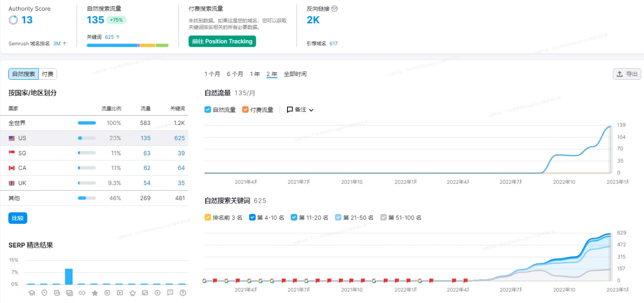644x303 pixels.
Task: Disable the 付费流量 checkbox
Action: click(246, 110)
